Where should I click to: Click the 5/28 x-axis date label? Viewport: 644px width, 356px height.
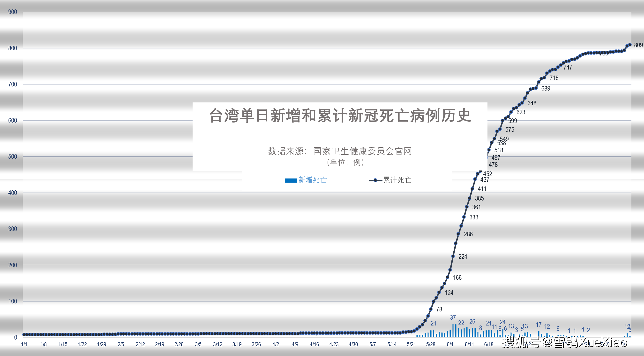[431, 344]
